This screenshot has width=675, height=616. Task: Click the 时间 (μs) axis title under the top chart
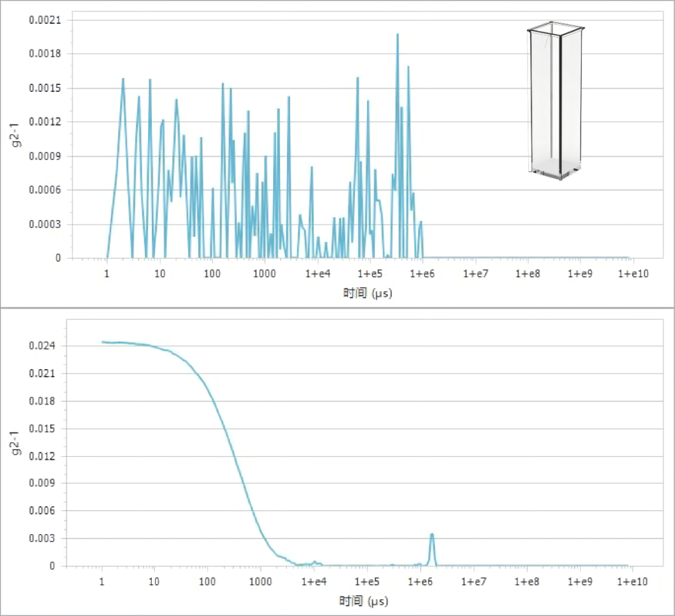[x=367, y=294]
